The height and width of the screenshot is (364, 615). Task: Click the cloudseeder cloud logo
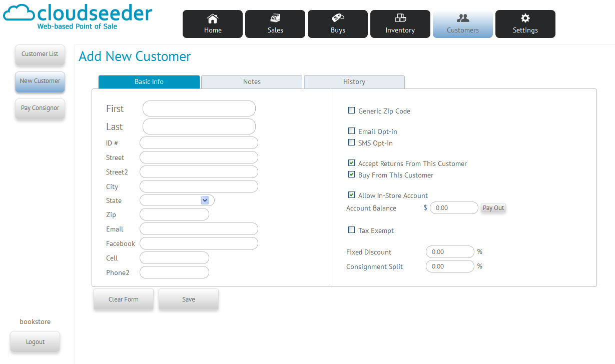point(18,12)
